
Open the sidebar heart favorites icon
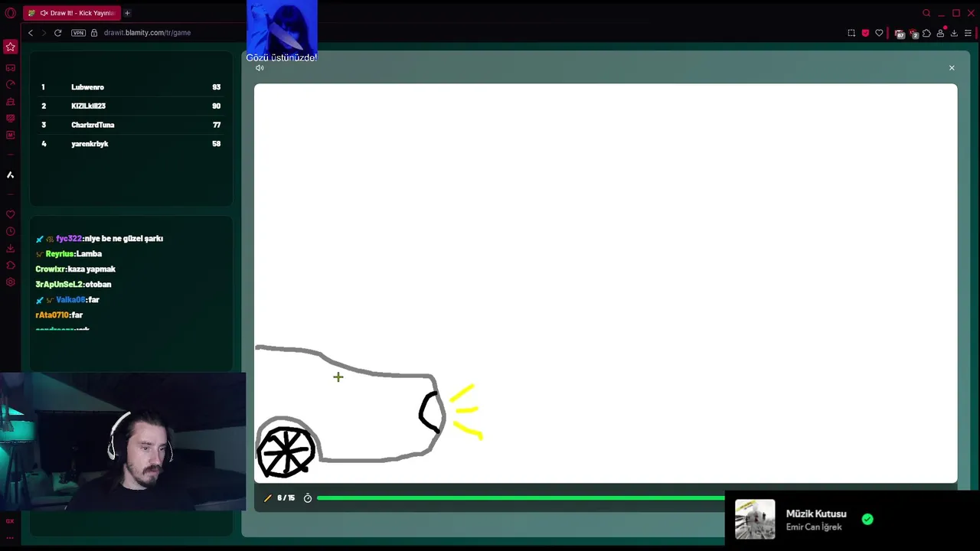10,215
